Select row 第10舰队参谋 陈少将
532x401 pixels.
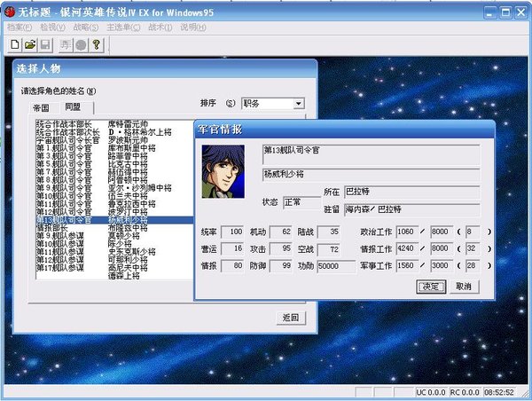[x=114, y=244]
